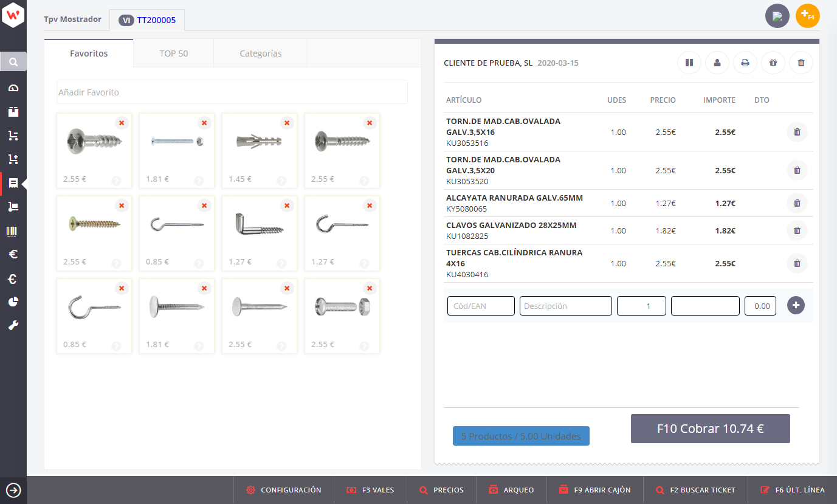Delete the KU3053516 line with its trash icon
Screen dimensions: 837x504
click(x=797, y=132)
